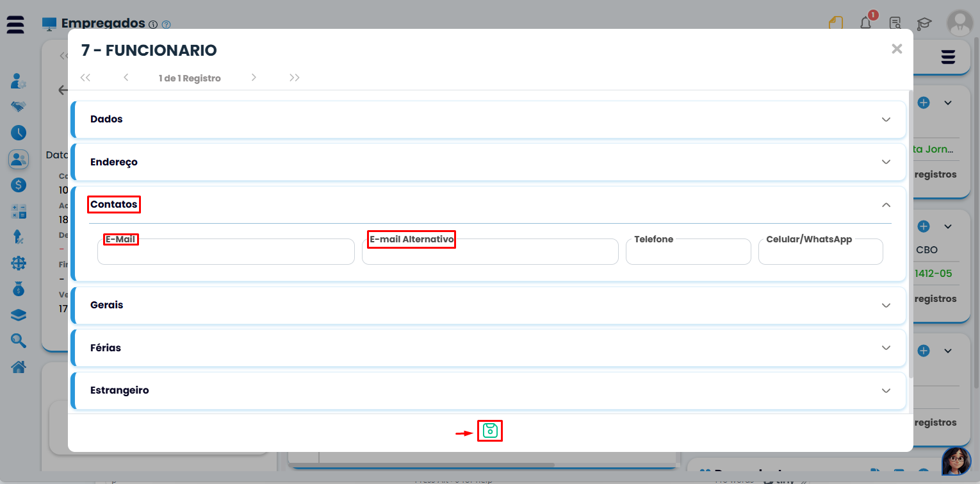Open the gear wheel sidebar icon
980x484 pixels.
(19, 263)
